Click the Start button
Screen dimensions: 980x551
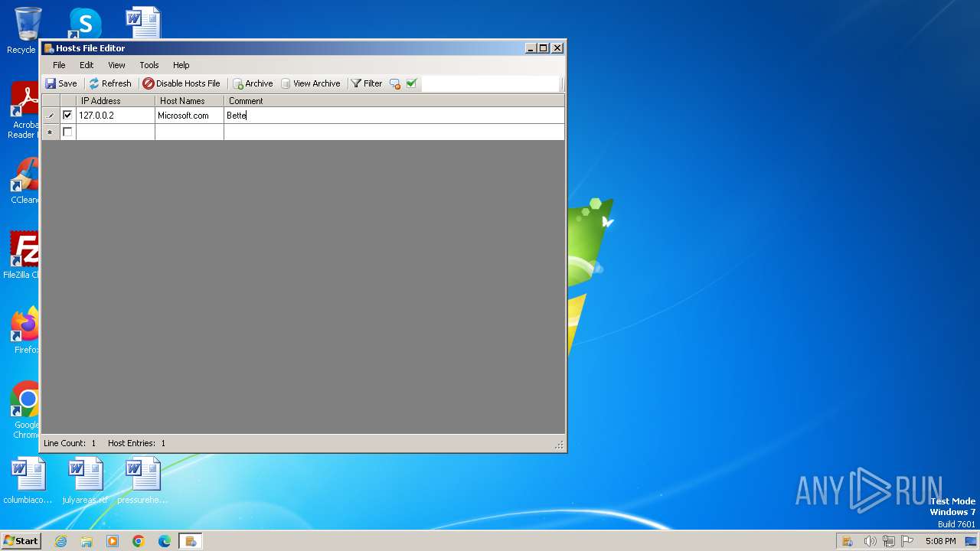[x=21, y=540]
